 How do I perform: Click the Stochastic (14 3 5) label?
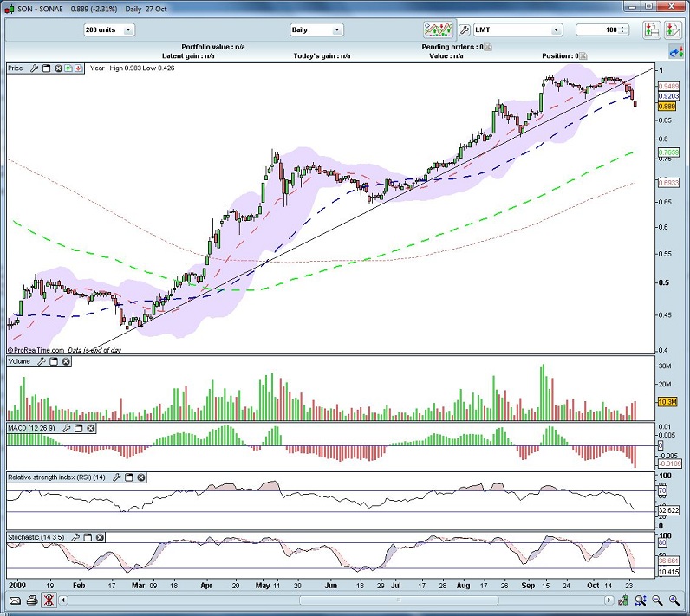point(36,537)
